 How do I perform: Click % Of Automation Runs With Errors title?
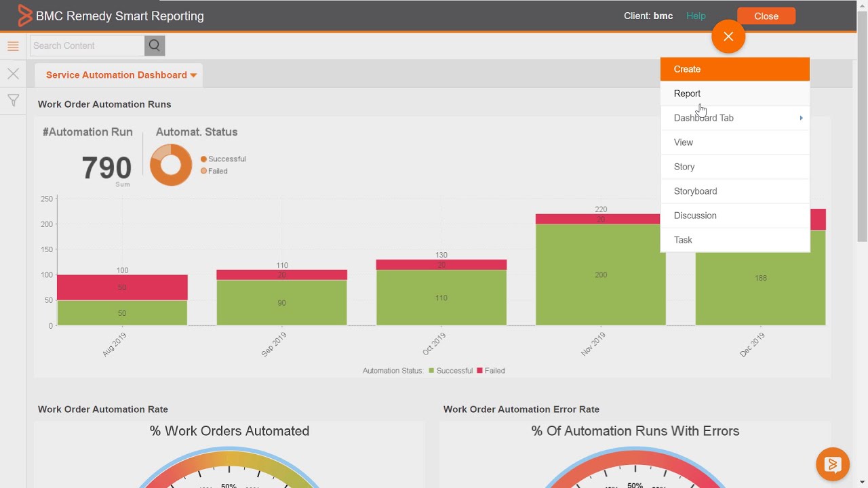[x=635, y=431]
